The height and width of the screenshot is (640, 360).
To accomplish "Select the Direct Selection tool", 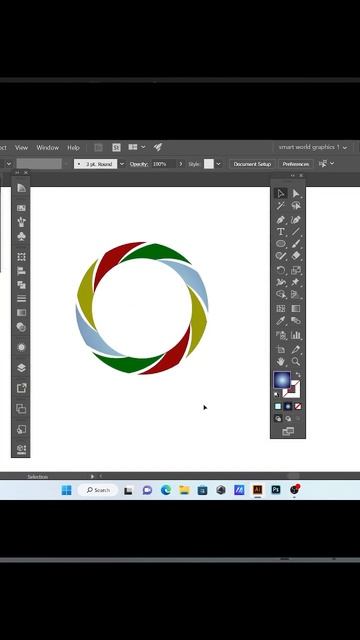I will (x=296, y=193).
